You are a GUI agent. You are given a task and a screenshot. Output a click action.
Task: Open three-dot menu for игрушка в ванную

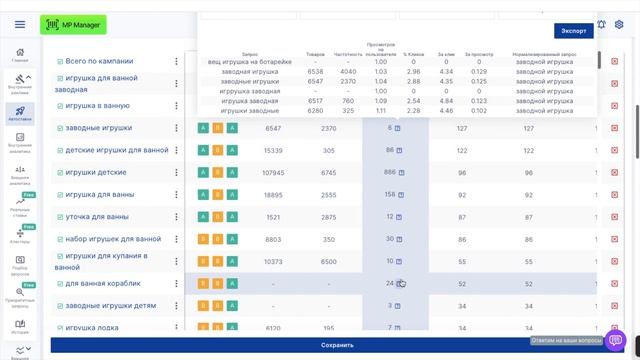pyautogui.click(x=176, y=106)
